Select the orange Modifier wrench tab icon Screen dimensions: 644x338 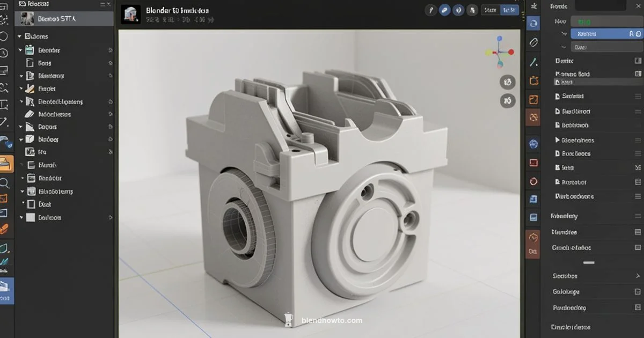click(533, 117)
